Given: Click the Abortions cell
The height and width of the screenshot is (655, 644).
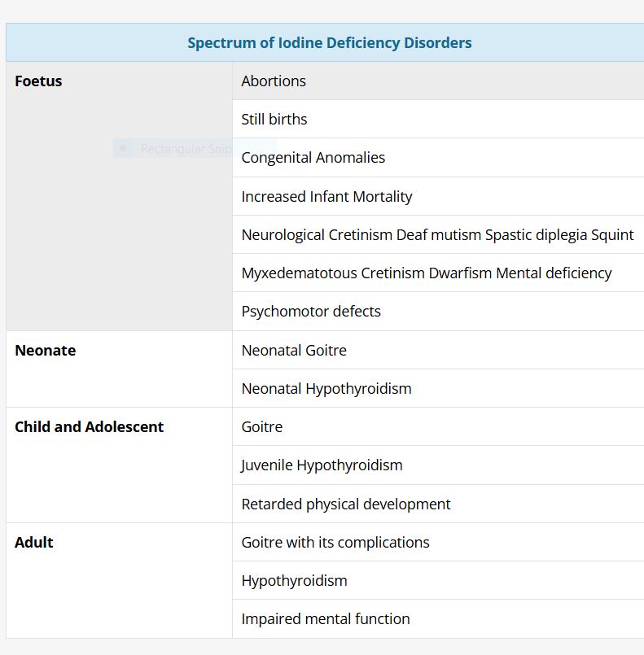Looking at the screenshot, I should click(274, 81).
